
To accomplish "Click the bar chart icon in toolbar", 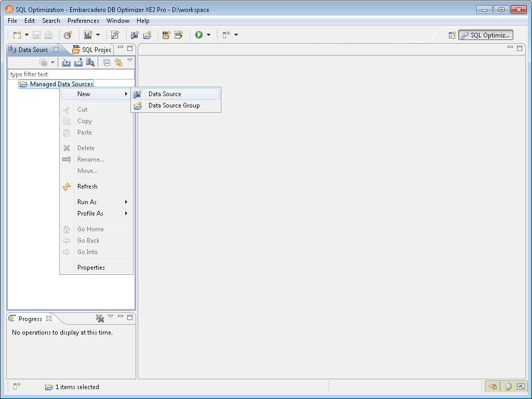I will (88, 35).
